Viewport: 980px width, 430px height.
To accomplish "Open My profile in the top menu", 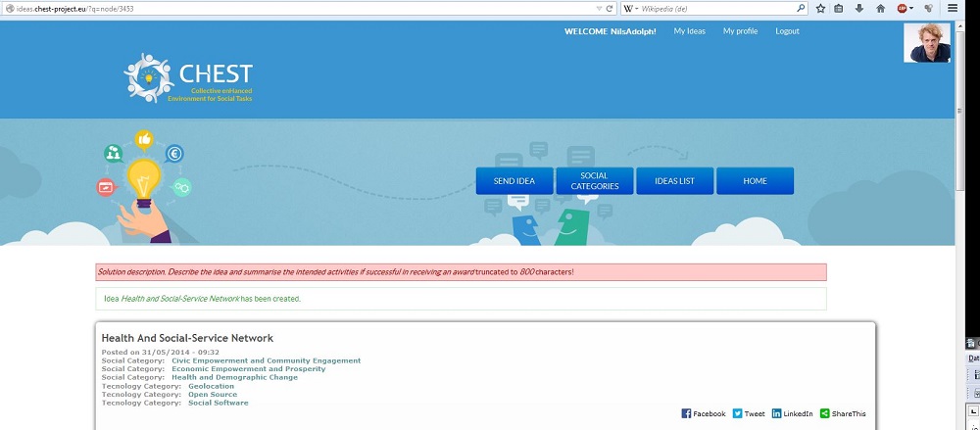I will (740, 31).
